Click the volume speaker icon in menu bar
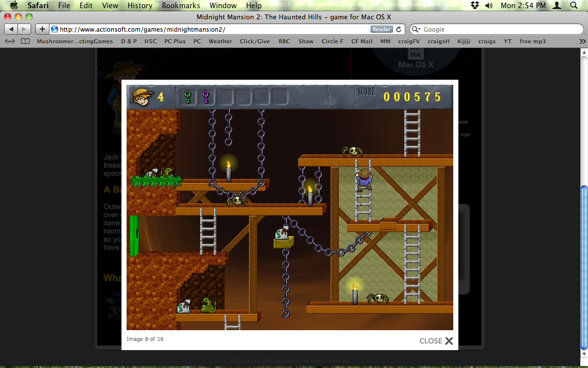588x368 pixels. pos(489,6)
